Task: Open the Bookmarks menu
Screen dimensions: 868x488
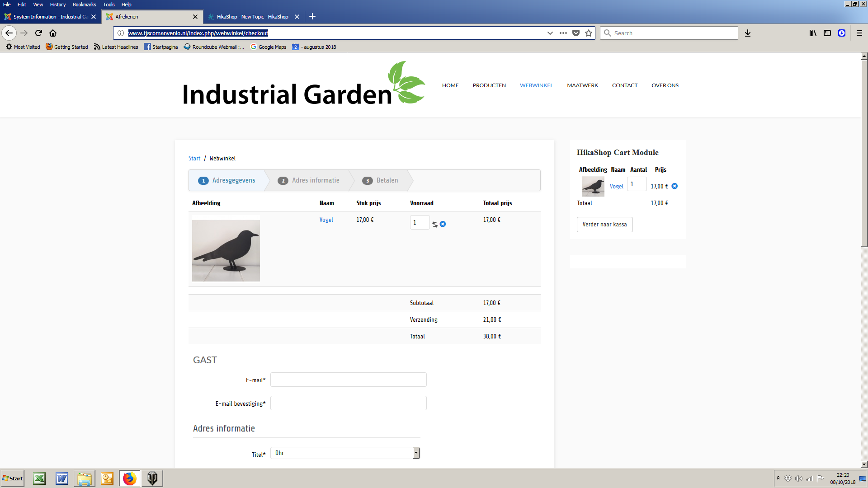Action: coord(84,5)
